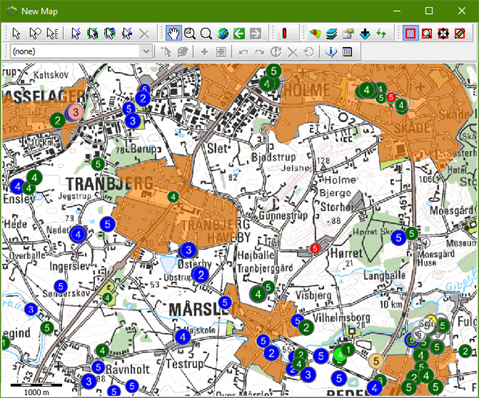Screen dimensions: 479x398
Task: Go back with green left arrow
Action: [239, 33]
